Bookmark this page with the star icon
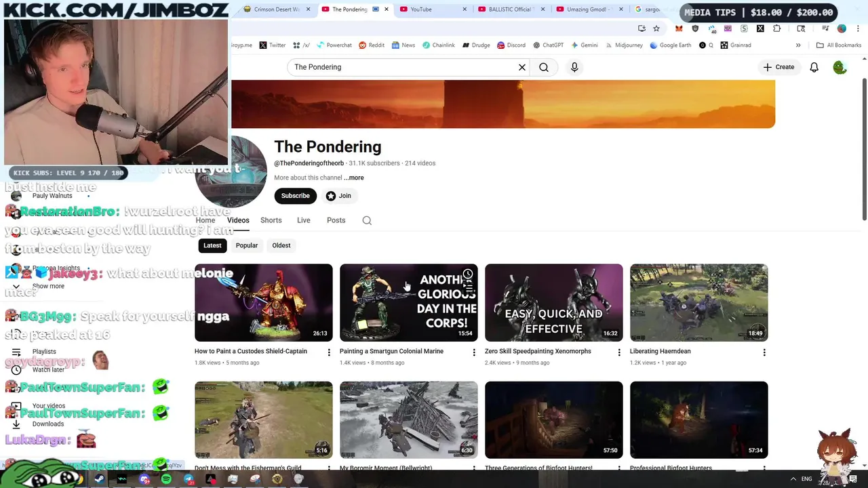Screen dimensions: 868x488 tap(656, 28)
